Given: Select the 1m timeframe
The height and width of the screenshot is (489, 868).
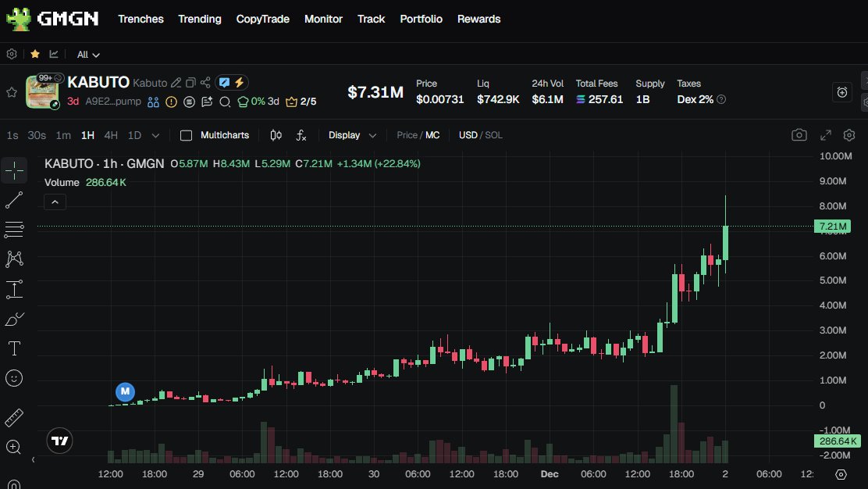Looking at the screenshot, I should point(63,135).
